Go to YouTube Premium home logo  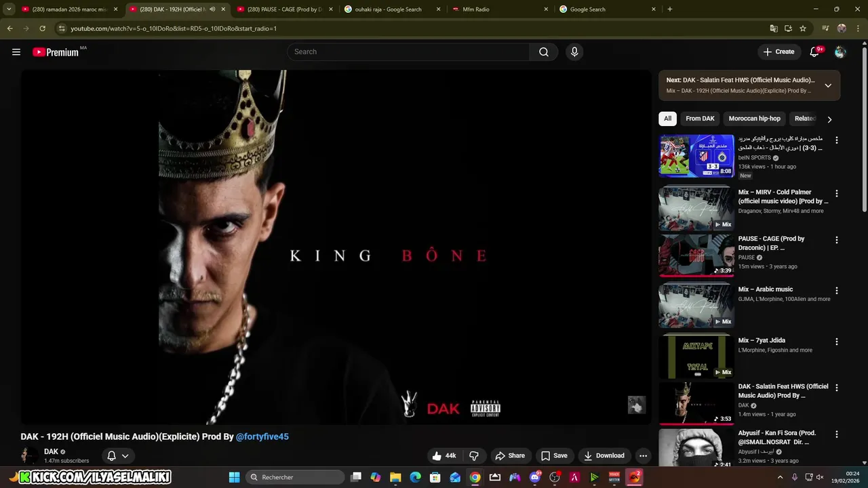(x=56, y=52)
